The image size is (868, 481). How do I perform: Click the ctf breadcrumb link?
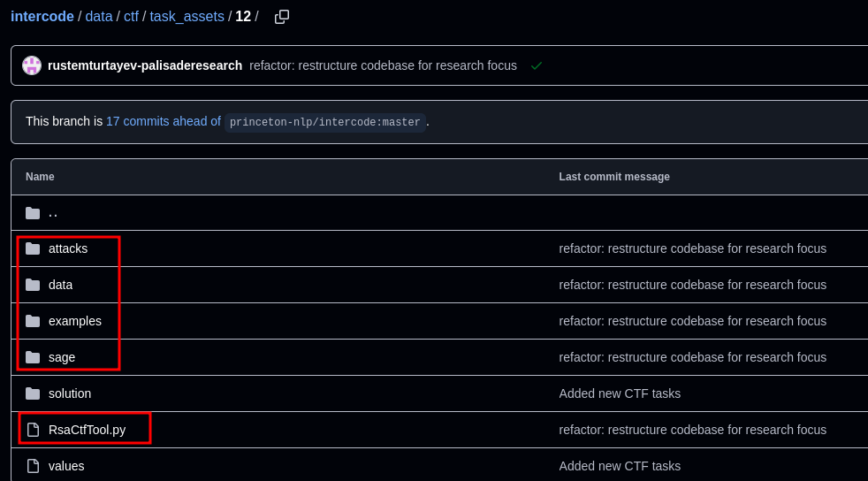[131, 17]
